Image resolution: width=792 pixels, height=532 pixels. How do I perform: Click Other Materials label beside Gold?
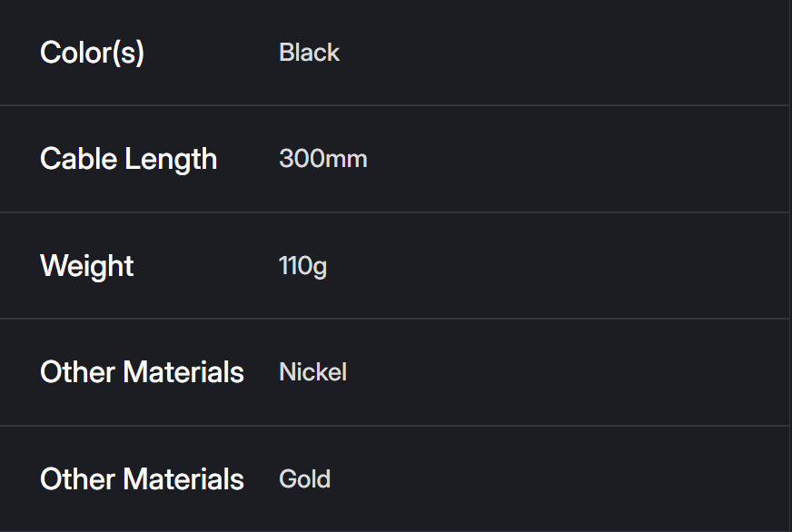point(142,479)
